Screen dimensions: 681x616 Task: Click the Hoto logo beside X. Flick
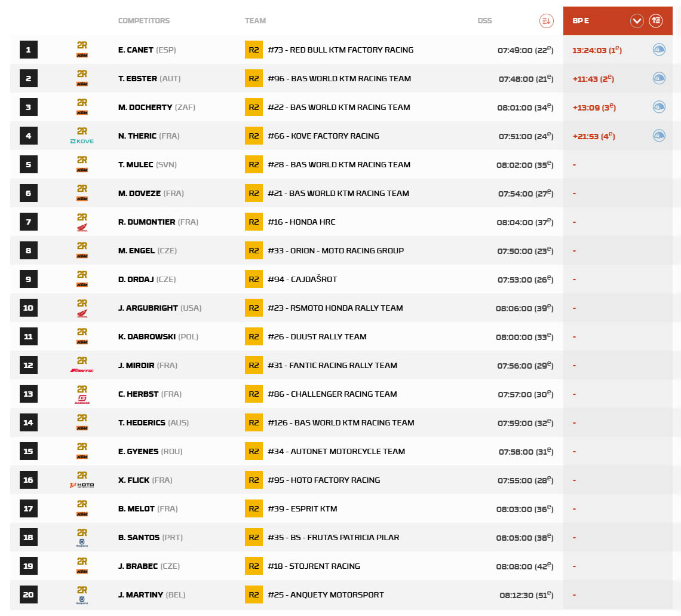82,485
